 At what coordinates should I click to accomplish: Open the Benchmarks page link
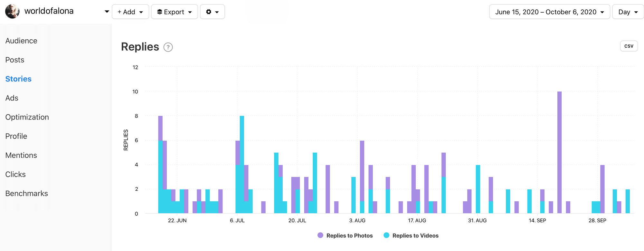(27, 193)
